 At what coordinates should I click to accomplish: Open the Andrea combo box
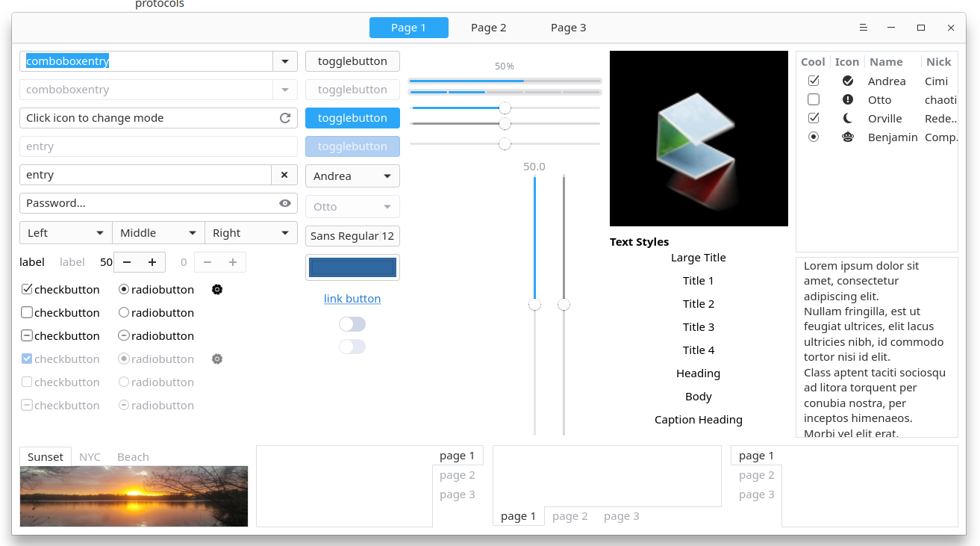352,176
